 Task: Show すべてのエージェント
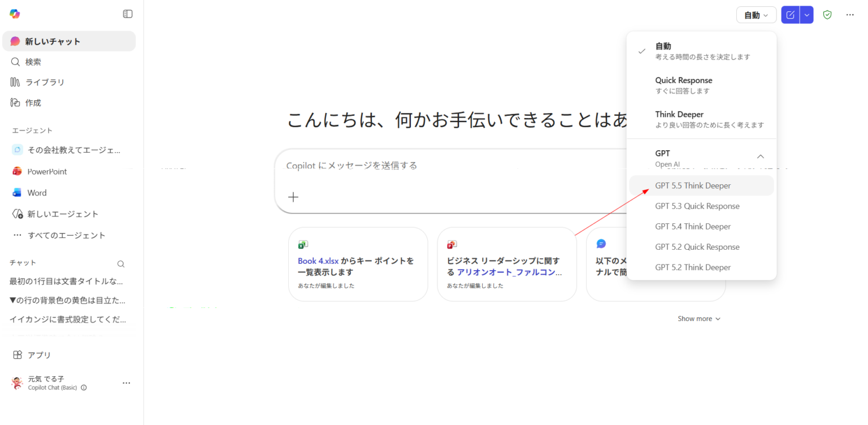click(69, 235)
